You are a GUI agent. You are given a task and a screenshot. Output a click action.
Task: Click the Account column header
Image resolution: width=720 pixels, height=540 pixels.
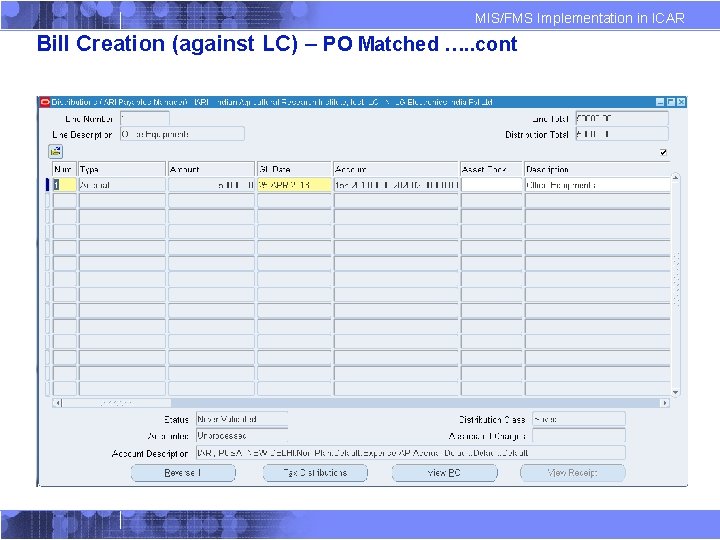(x=396, y=169)
